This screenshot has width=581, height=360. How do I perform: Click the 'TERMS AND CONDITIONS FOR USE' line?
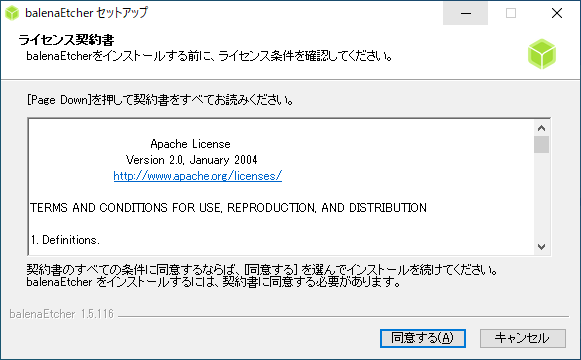(x=228, y=207)
